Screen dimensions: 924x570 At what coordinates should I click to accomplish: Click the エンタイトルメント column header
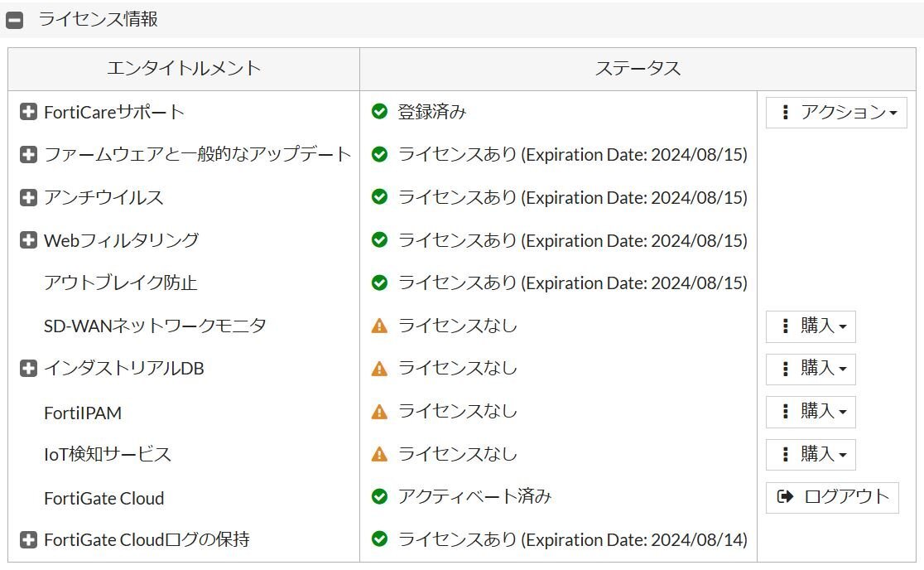point(184,69)
